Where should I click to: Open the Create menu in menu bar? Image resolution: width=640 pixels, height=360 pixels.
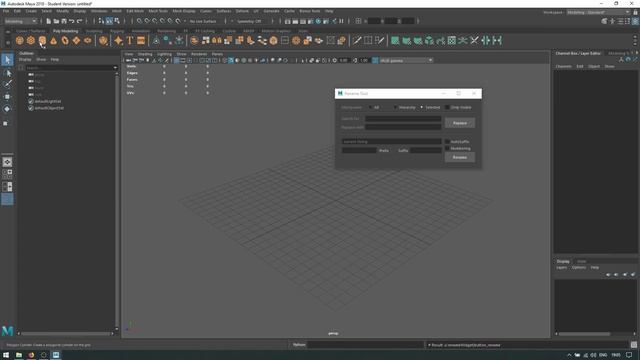pos(31,11)
